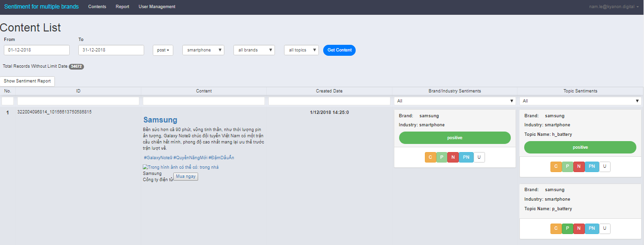Expand the all brands dropdown
This screenshot has height=245, width=644.
tap(254, 50)
